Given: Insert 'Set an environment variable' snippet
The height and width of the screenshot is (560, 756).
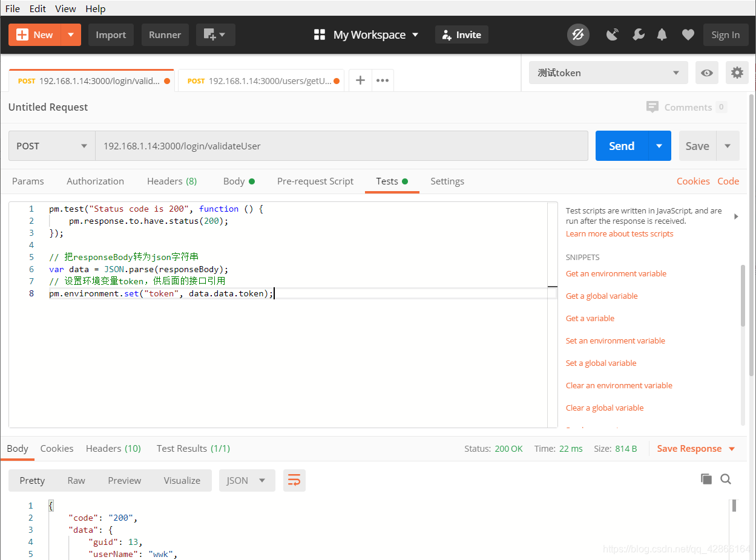Looking at the screenshot, I should pos(616,340).
